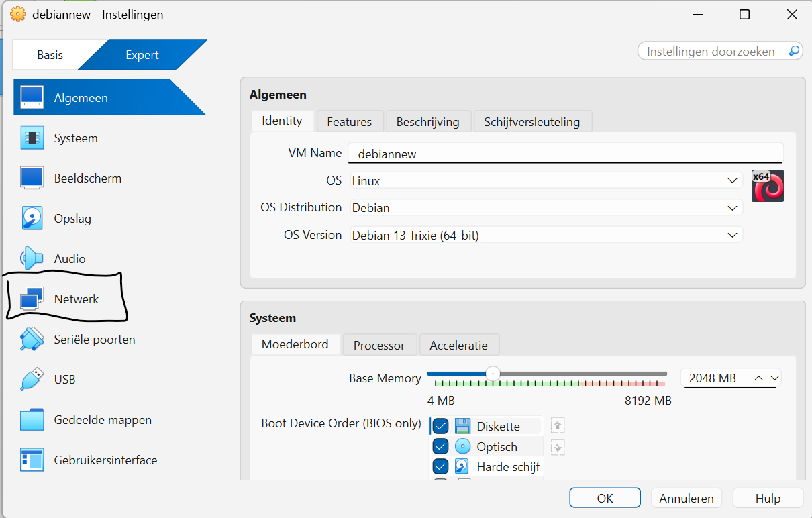The width and height of the screenshot is (812, 518).
Task: Increase Base Memory with up arrow
Action: click(759, 378)
